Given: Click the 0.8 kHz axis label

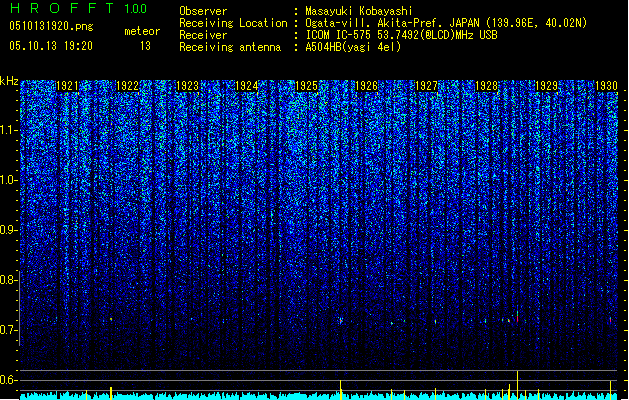Looking at the screenshot, I should click(9, 280).
